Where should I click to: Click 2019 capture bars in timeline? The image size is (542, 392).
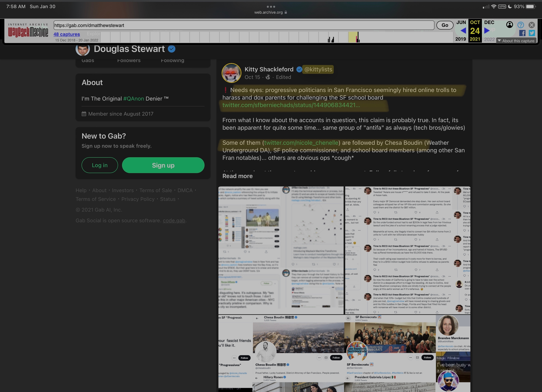[x=331, y=39]
